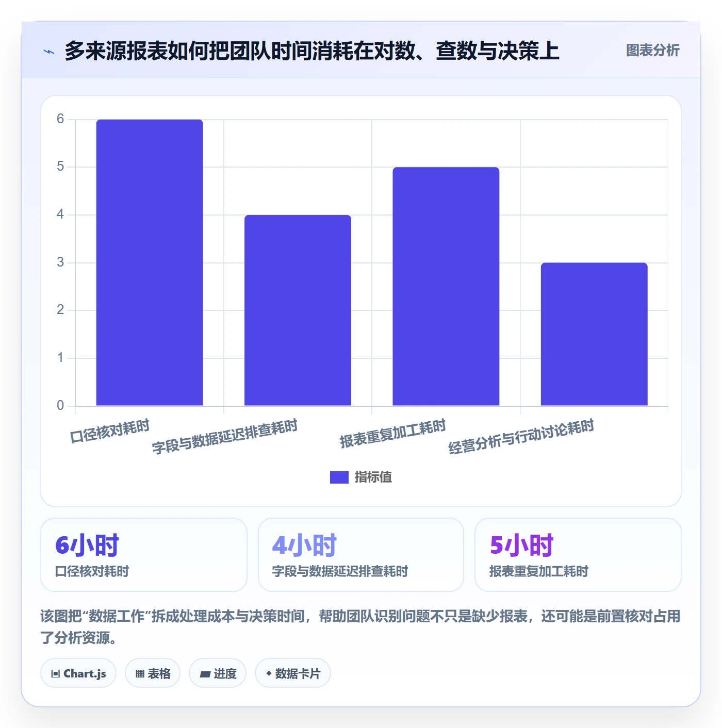Screen dimensions: 722x728
Task: Select the 数据卡片 tag chip
Action: click(x=293, y=673)
